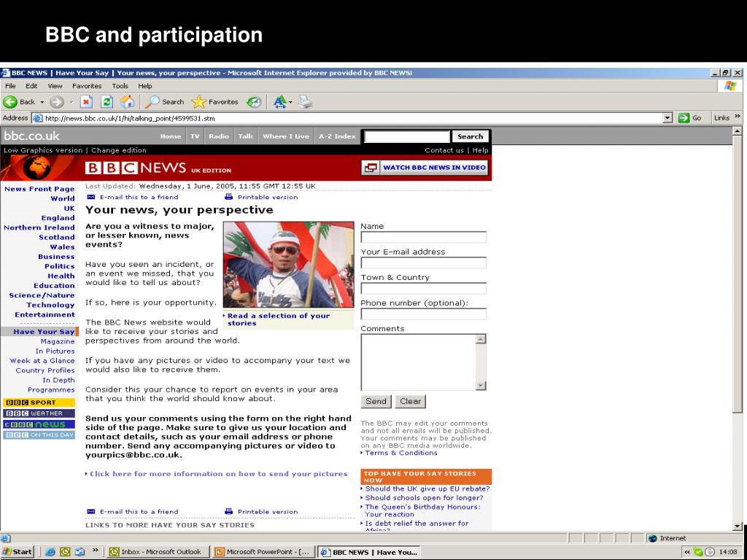This screenshot has width=747, height=560.
Task: Open Should schools open for longer link
Action: point(424,497)
